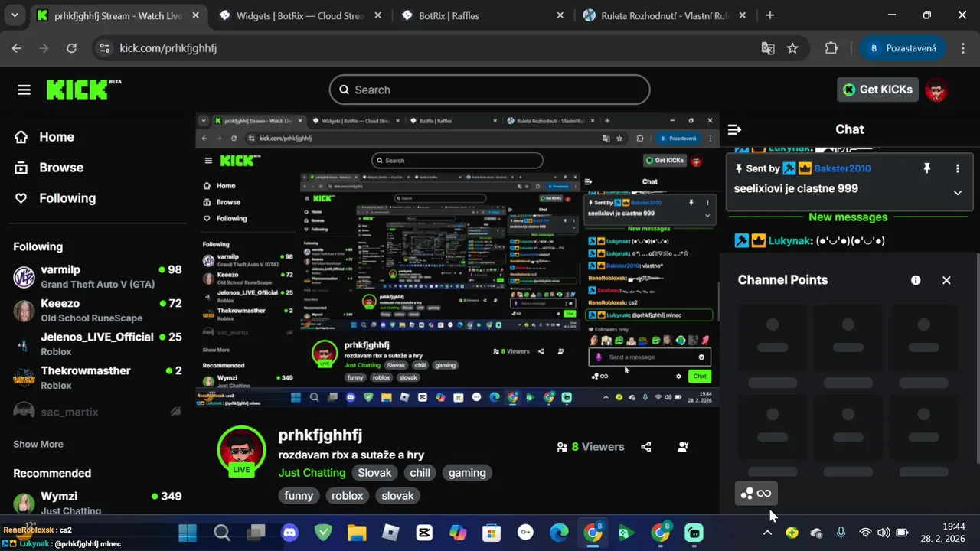
Task: Select the roblox tag
Action: [347, 496]
